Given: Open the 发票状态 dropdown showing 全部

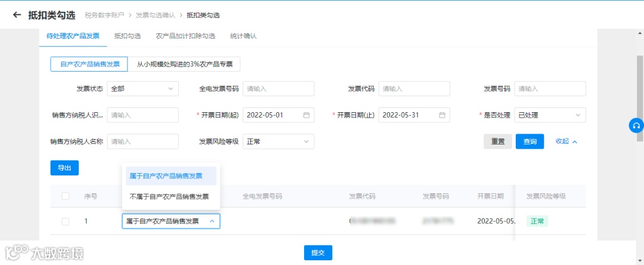Looking at the screenshot, I should pos(143,89).
